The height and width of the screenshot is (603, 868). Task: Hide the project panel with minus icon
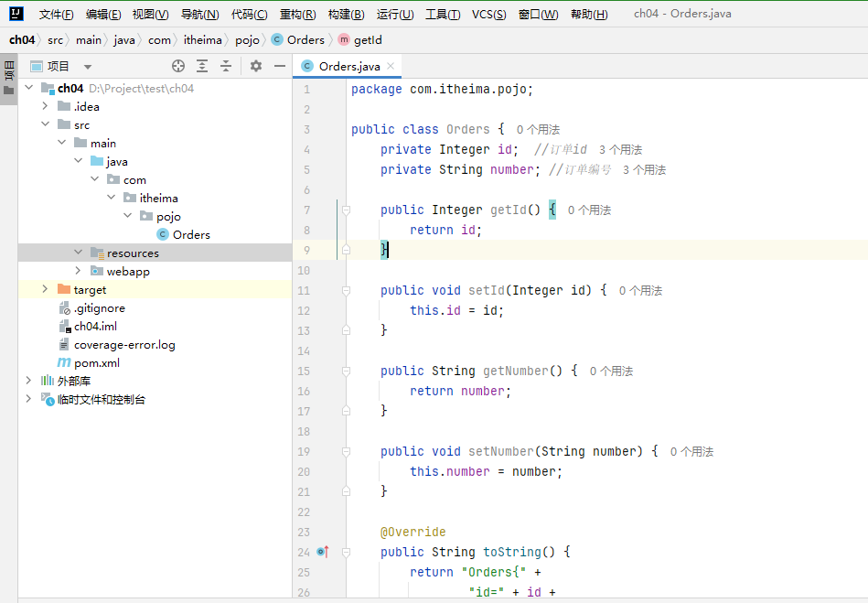[280, 66]
